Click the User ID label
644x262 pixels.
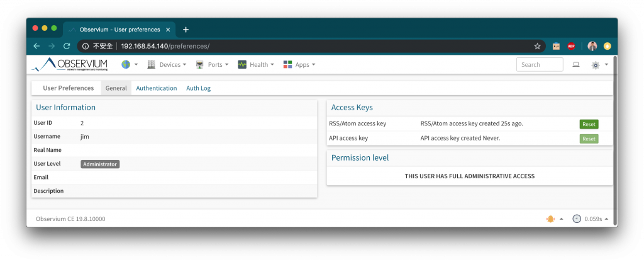[43, 123]
